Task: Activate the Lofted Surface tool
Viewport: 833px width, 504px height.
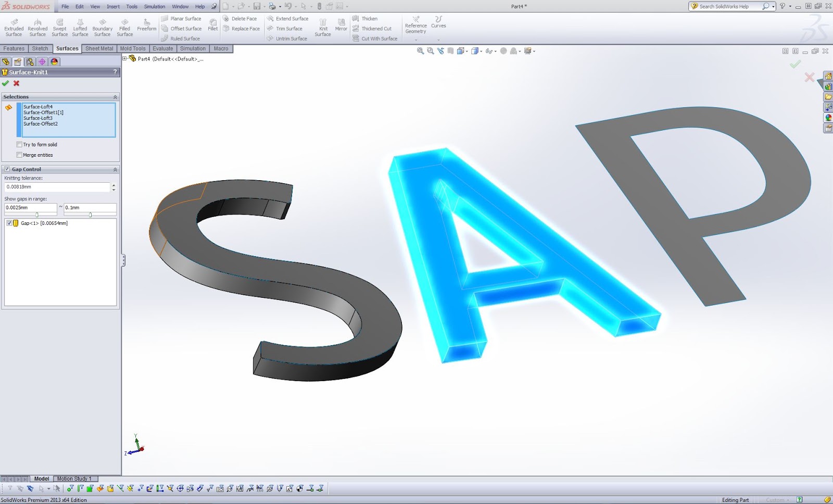Action: (80, 28)
